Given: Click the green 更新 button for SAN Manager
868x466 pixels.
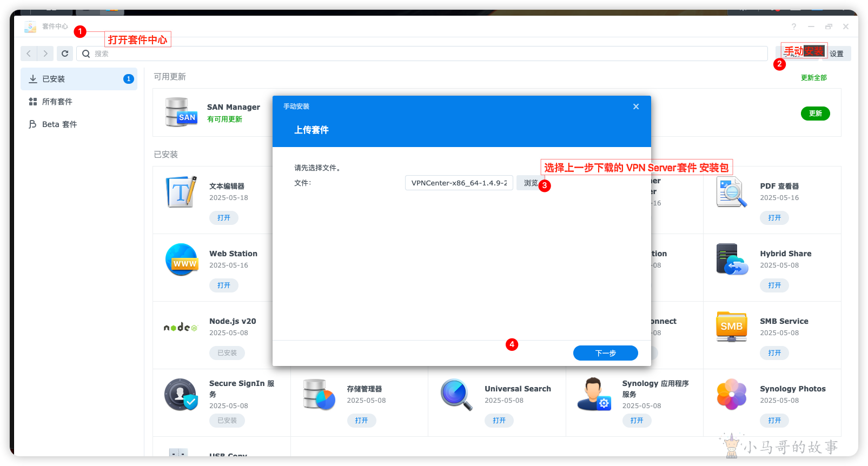Looking at the screenshot, I should pos(815,114).
